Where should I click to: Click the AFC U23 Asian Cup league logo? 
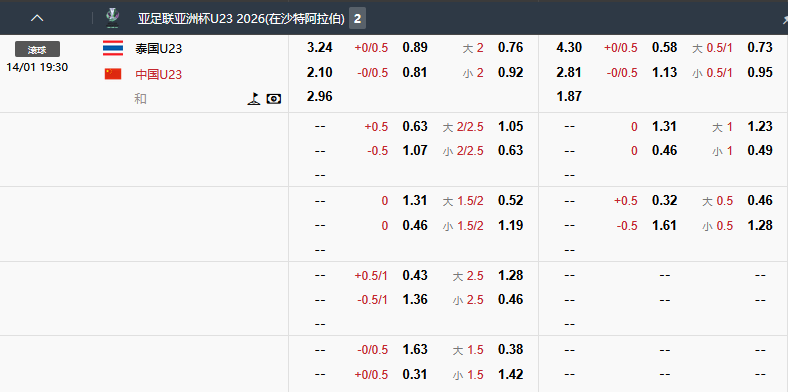pyautogui.click(x=113, y=19)
